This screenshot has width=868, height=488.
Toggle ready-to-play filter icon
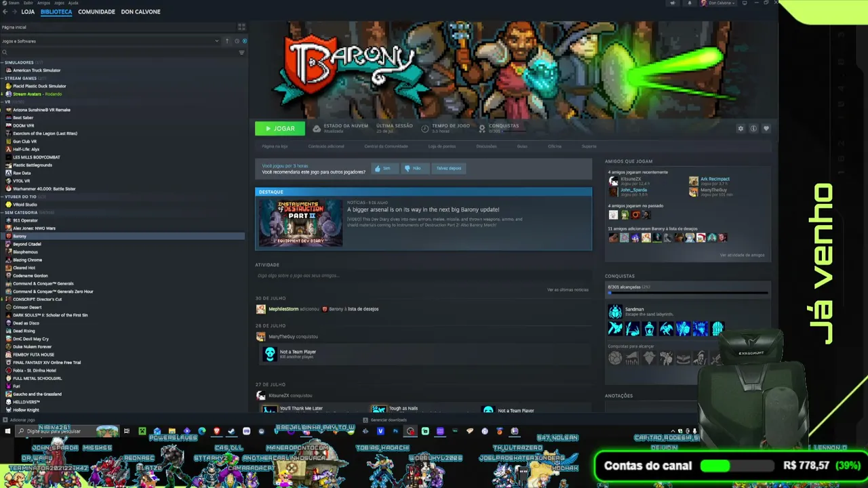[x=244, y=41]
